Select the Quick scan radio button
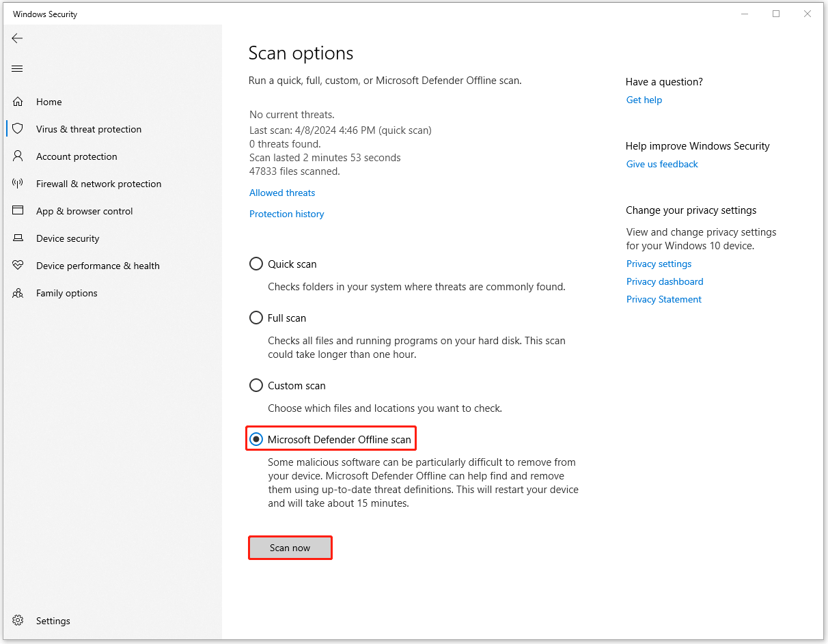Viewport: 828px width, 644px height. click(x=256, y=264)
